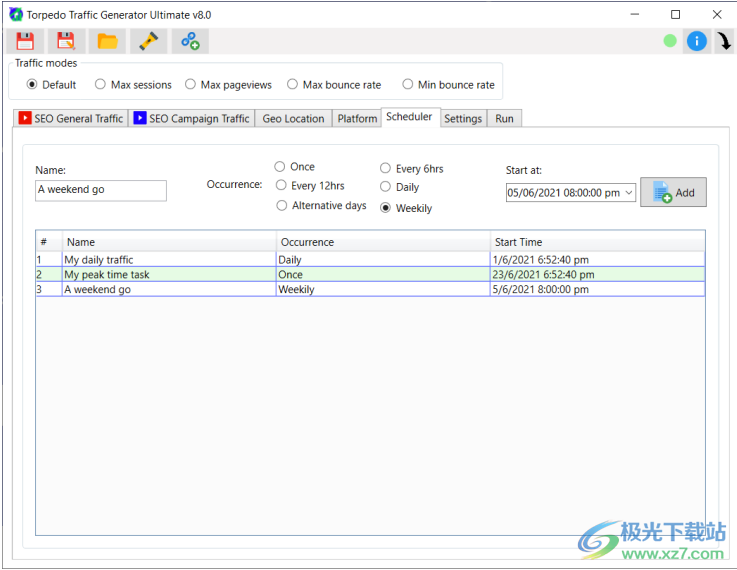
Task: Select the 'A weekend go' table row
Action: click(370, 289)
